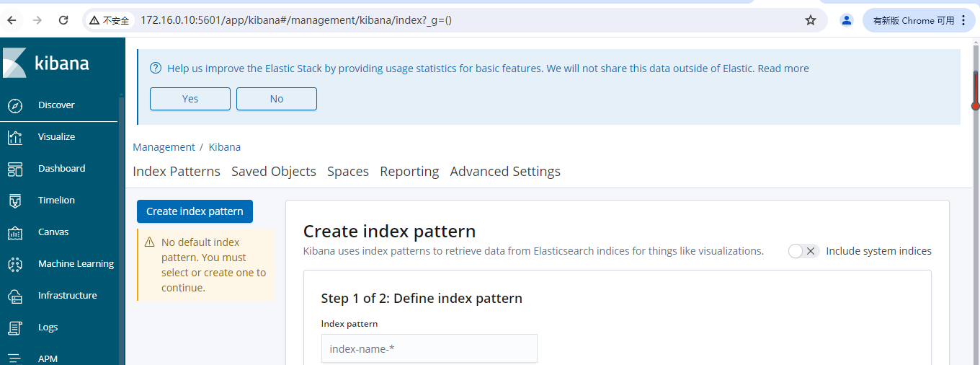Click the Kibana logo

tap(47, 63)
